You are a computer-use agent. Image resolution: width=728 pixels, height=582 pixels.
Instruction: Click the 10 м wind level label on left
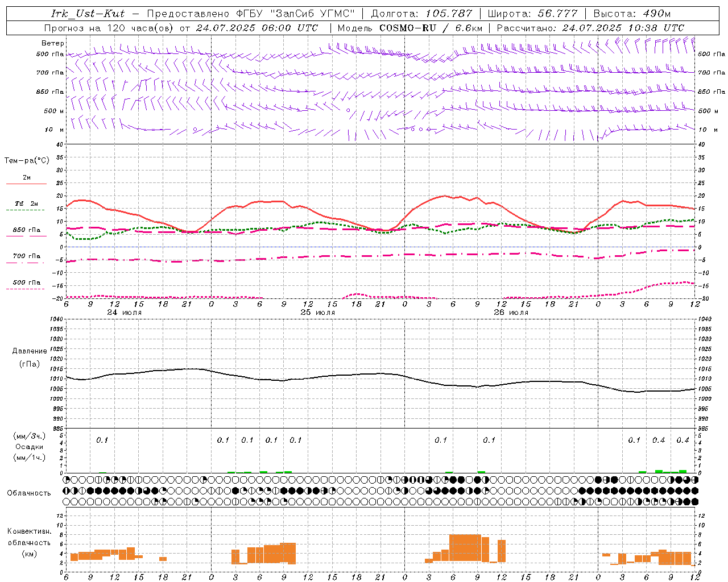[54, 130]
